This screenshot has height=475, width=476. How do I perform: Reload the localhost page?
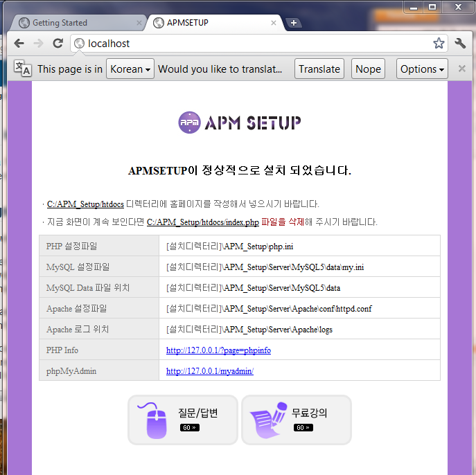(x=58, y=44)
